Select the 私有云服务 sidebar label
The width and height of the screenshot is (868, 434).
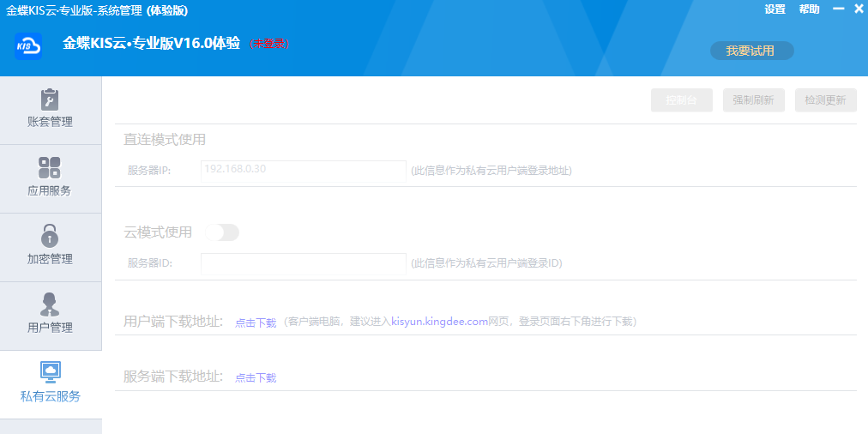[x=51, y=396]
